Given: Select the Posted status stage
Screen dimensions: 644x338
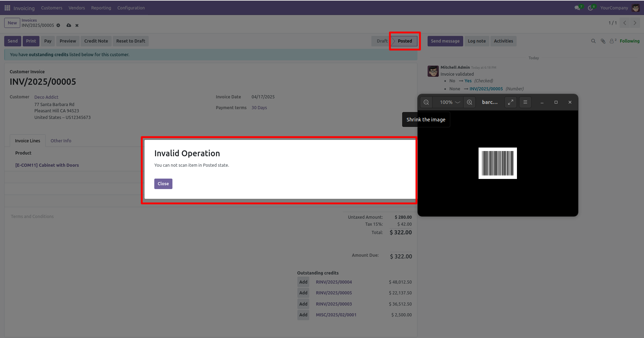Looking at the screenshot, I should pyautogui.click(x=405, y=41).
